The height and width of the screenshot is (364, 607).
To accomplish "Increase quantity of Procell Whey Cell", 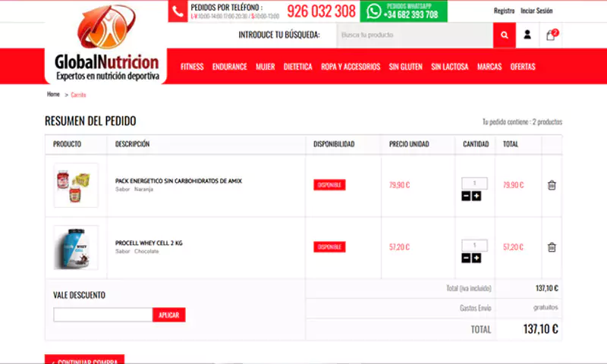I will [x=476, y=258].
